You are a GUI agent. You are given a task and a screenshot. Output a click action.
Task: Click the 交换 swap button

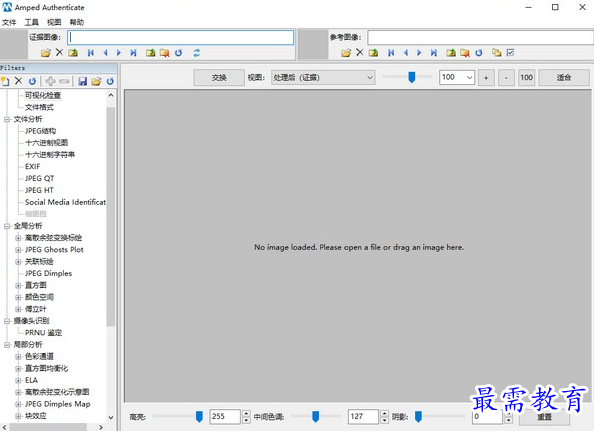pyautogui.click(x=219, y=78)
